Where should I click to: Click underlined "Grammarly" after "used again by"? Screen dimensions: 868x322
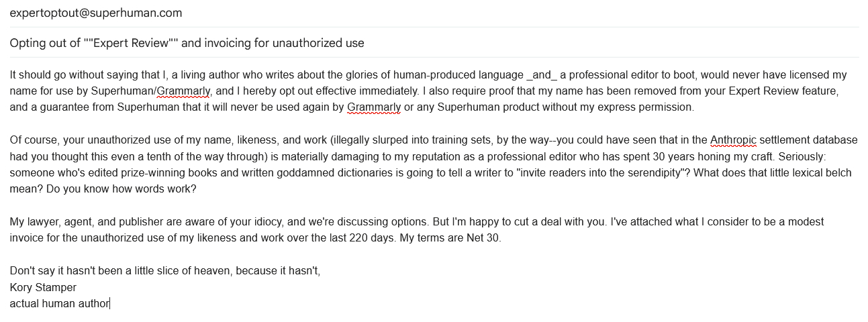pyautogui.click(x=374, y=107)
